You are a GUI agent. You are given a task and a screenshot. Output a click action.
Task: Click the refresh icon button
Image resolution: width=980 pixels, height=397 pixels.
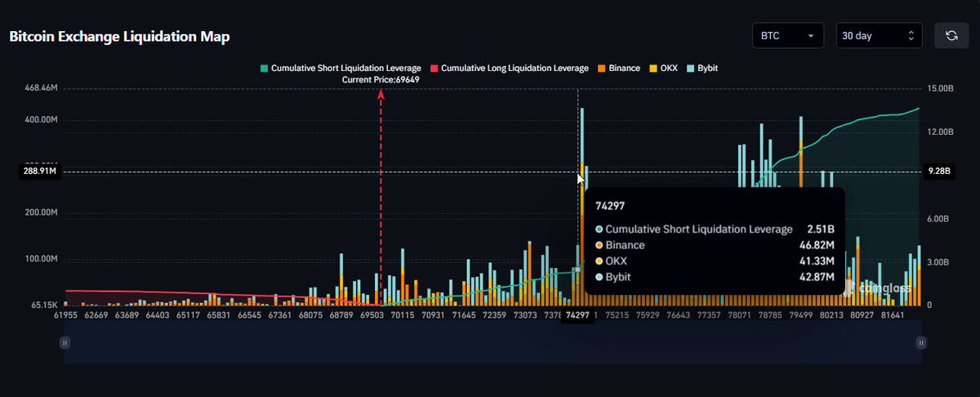click(951, 36)
